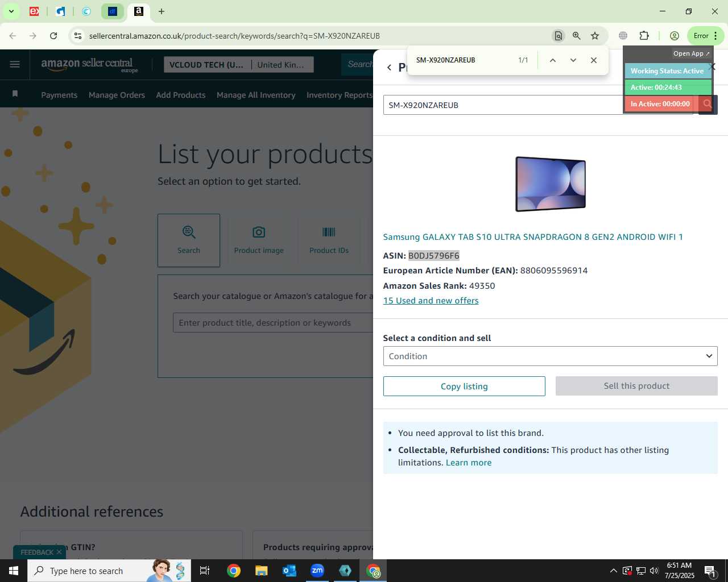Open the United Kingdom marketplace selector
The image size is (728, 582).
[281, 65]
